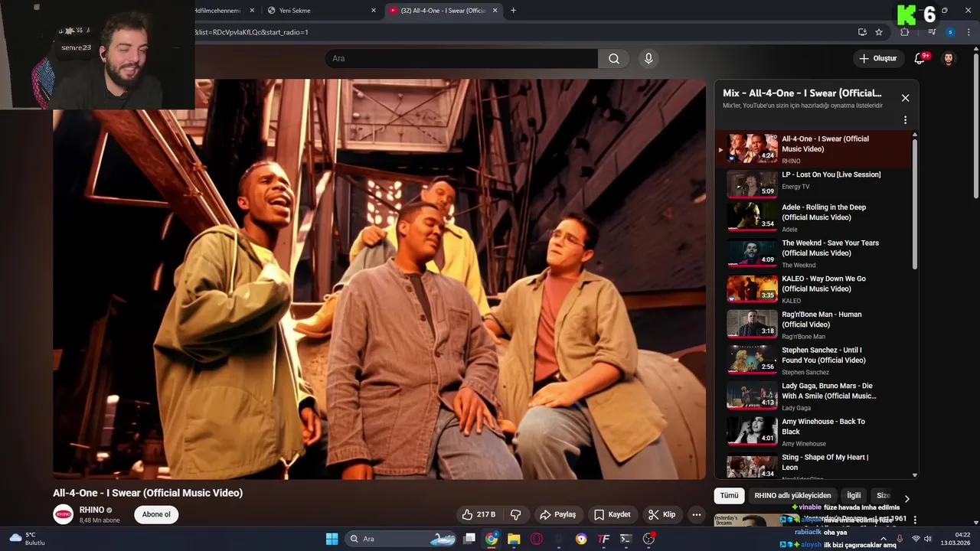
Task: Play LP - Lost On You from playlist
Action: point(815,183)
